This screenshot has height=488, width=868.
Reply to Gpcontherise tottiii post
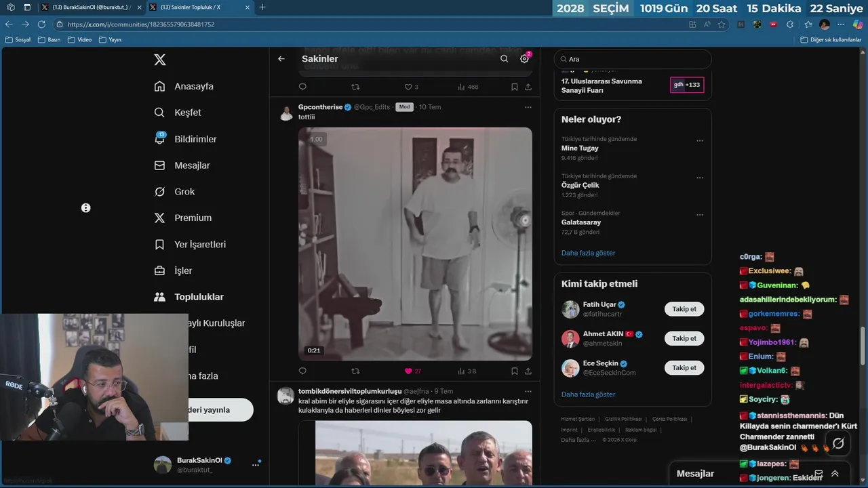point(302,371)
